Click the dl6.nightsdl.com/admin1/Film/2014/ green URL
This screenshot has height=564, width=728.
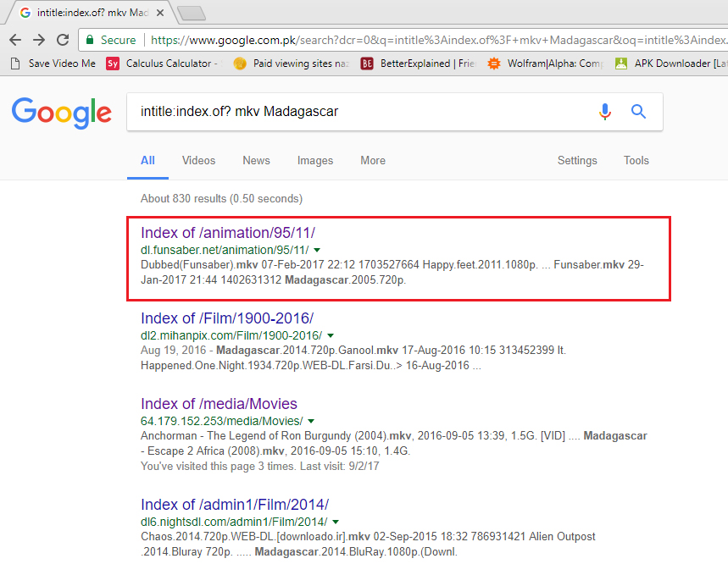pos(234,522)
